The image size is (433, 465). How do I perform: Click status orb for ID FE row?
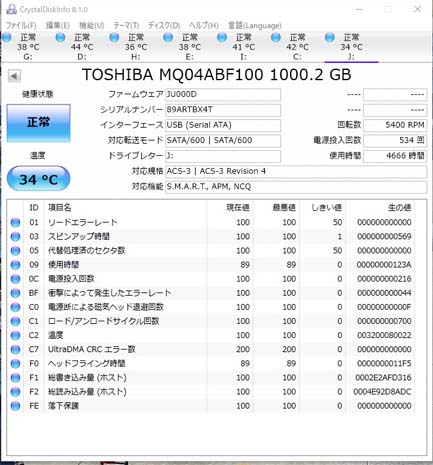pos(15,406)
